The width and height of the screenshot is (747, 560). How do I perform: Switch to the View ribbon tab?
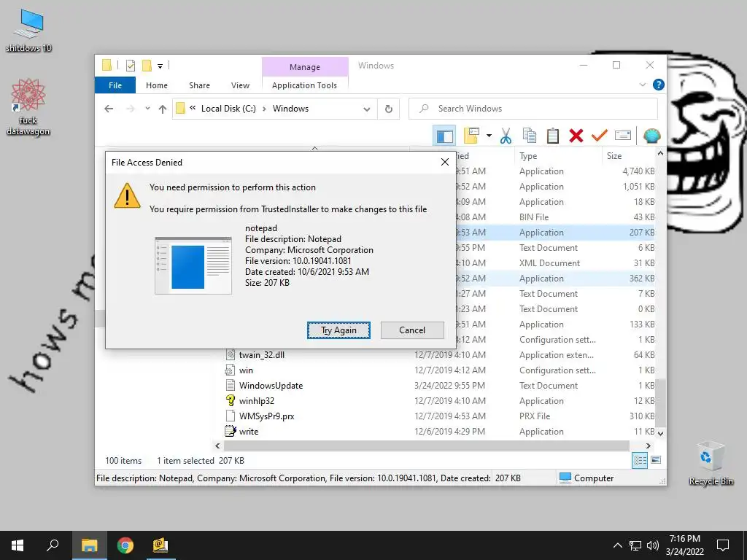(x=240, y=85)
